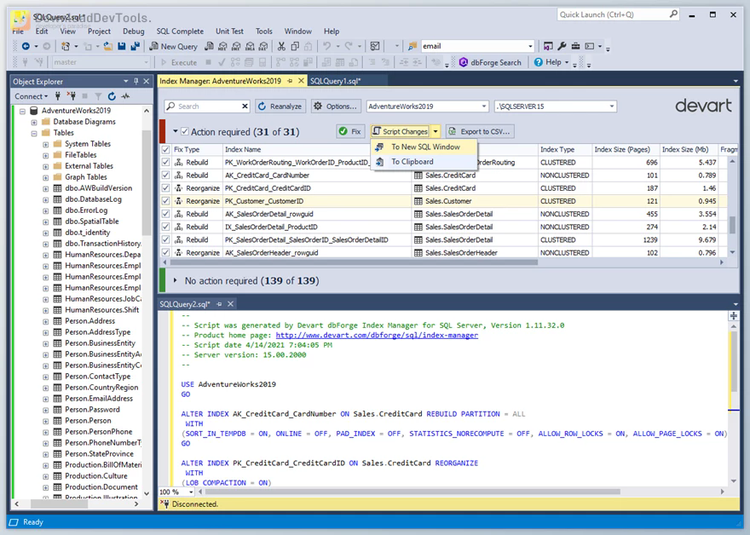Click the split window icon in query editor

[x=733, y=316]
